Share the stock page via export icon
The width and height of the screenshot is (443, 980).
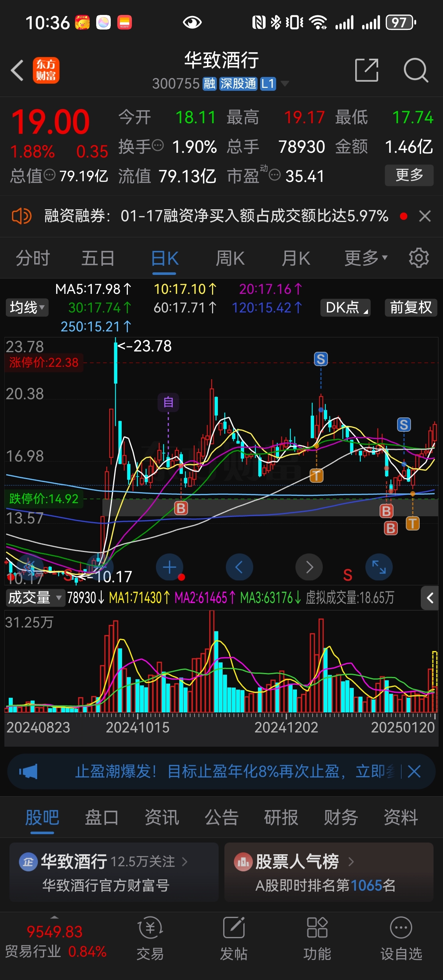(366, 70)
